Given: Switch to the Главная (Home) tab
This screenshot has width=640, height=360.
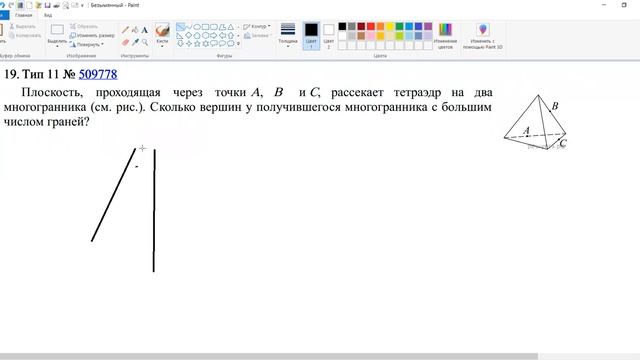Looking at the screenshot, I should coord(23,15).
